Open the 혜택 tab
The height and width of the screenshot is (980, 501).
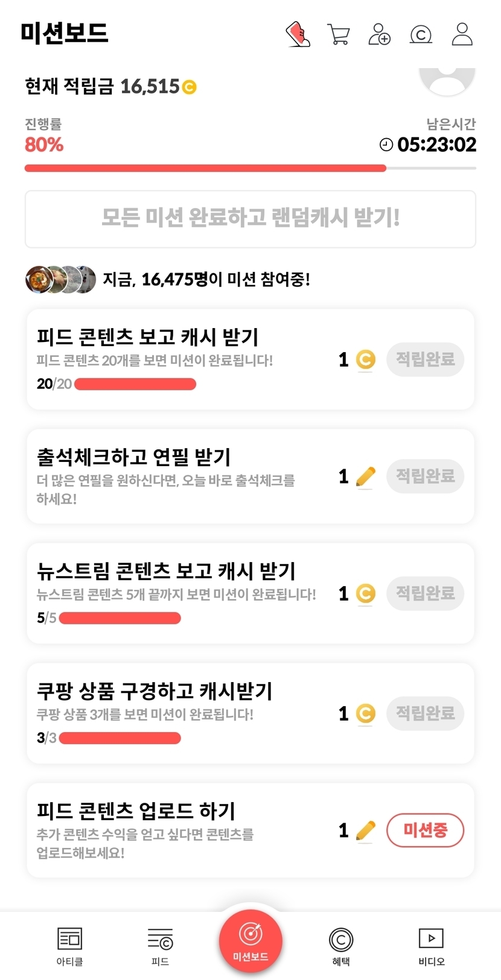pyautogui.click(x=341, y=946)
